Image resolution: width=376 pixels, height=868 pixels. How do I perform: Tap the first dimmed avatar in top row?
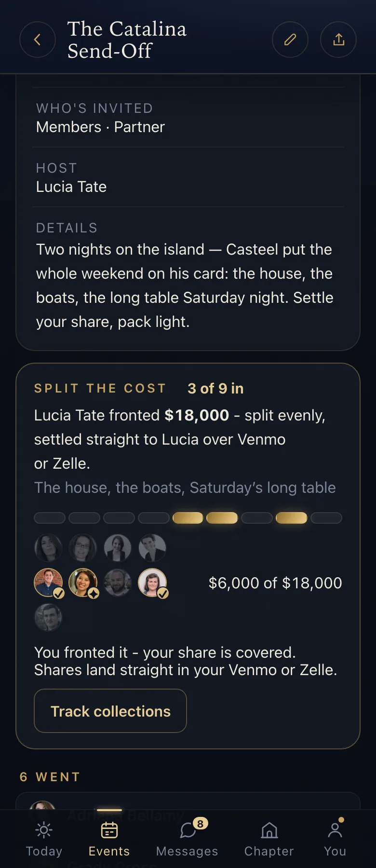49,548
